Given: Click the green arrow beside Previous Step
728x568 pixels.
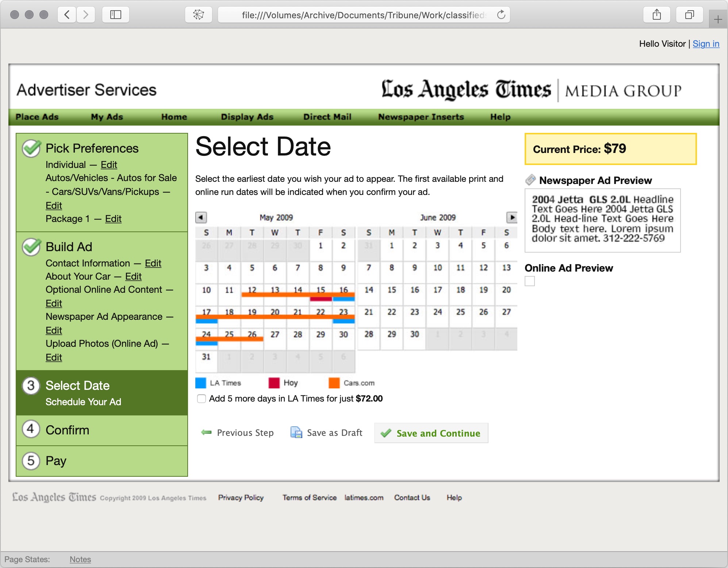Looking at the screenshot, I should click(206, 433).
